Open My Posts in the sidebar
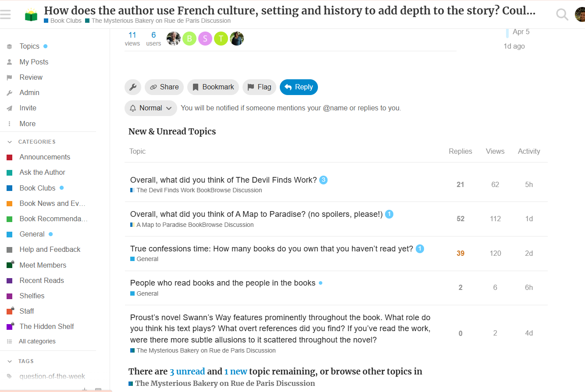Viewport: 585px width, 392px height. click(34, 62)
